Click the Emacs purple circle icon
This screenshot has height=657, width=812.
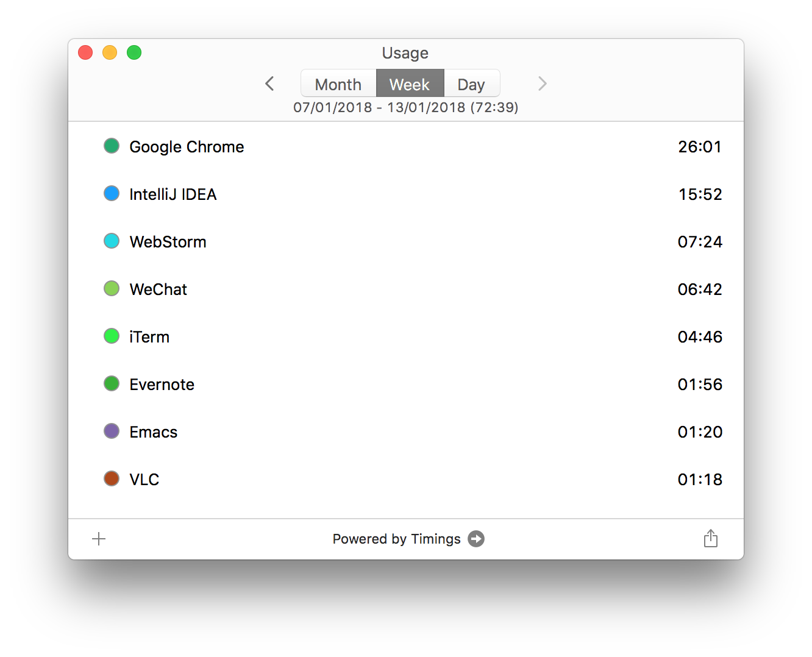point(112,431)
